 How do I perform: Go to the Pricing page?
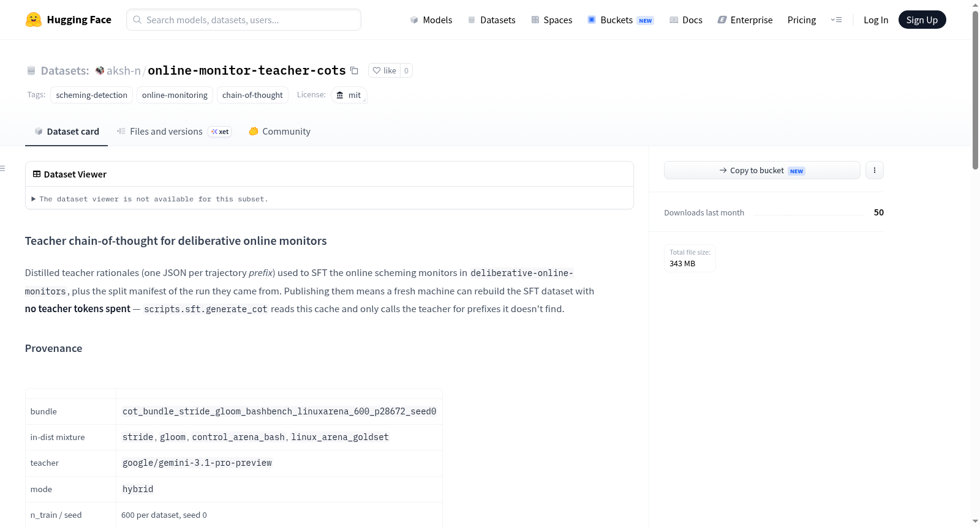tap(802, 20)
